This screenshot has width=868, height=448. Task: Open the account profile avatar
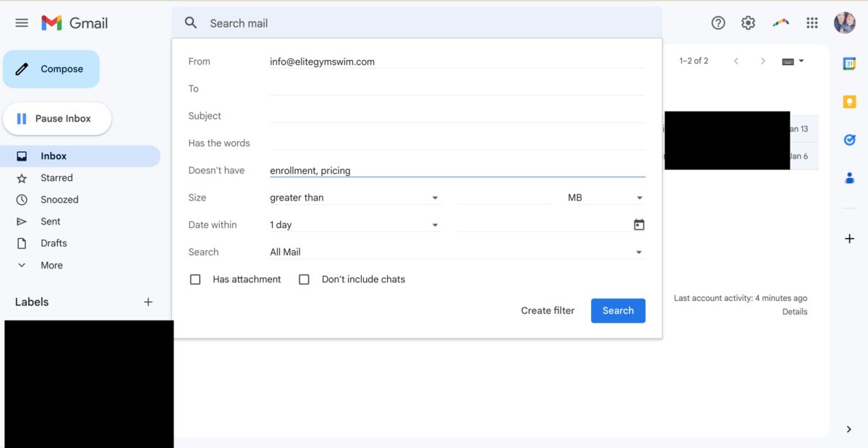click(845, 23)
